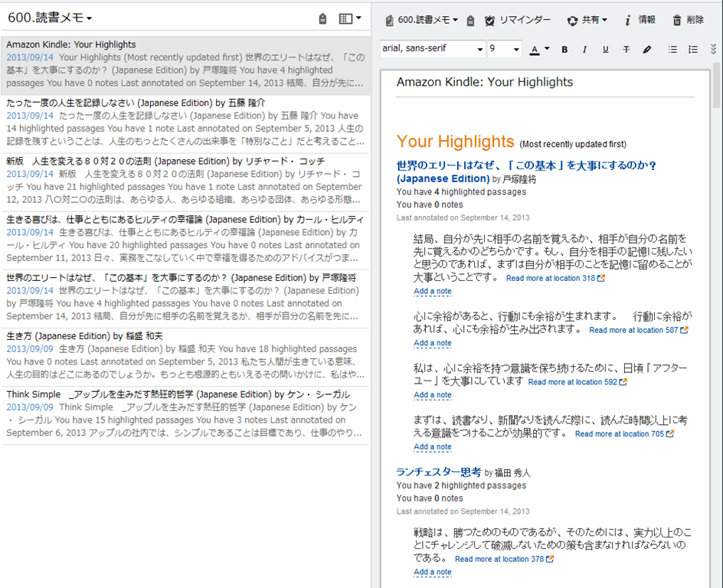
Task: Open the たった一度の人生を記録しなさい note
Action: pyautogui.click(x=185, y=123)
